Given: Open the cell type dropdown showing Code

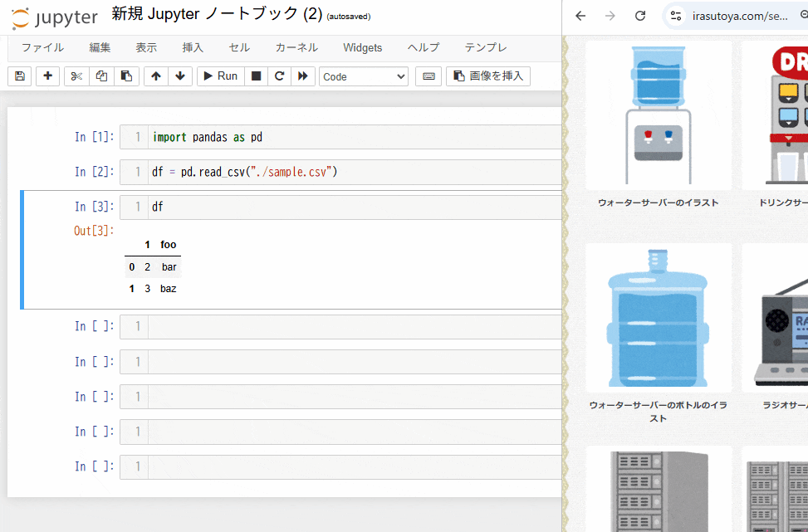Looking at the screenshot, I should pyautogui.click(x=363, y=76).
